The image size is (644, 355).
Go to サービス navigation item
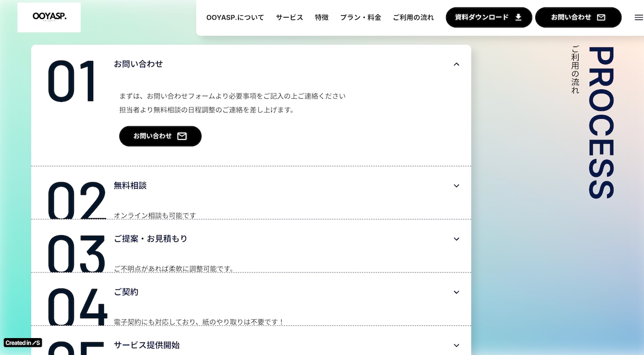(290, 17)
